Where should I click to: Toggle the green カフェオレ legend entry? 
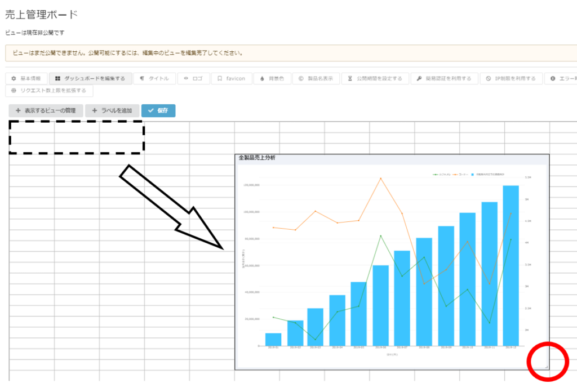coord(442,175)
